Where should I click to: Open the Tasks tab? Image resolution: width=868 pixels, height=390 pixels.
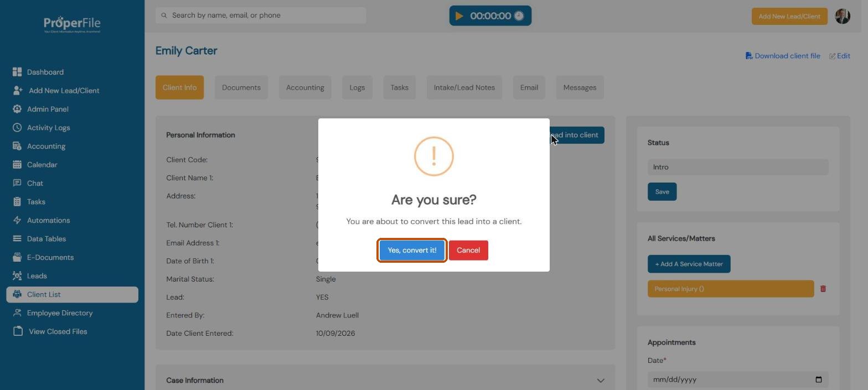tap(400, 87)
